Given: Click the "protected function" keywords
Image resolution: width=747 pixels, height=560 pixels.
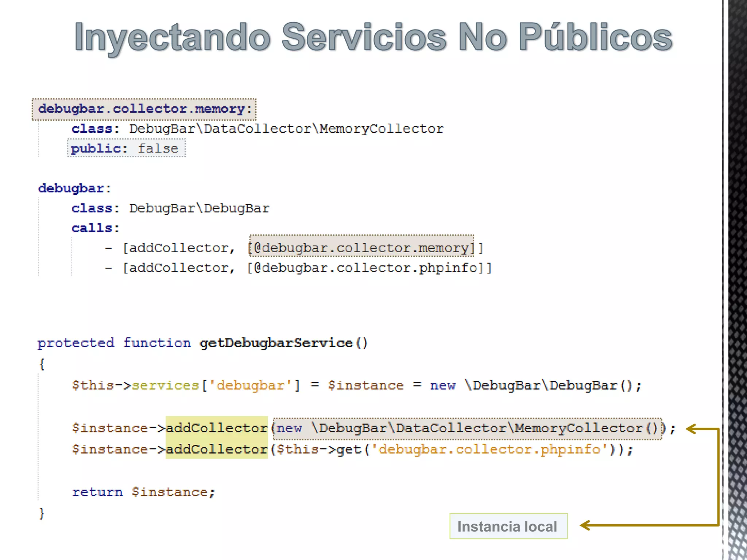Looking at the screenshot, I should pyautogui.click(x=114, y=343).
